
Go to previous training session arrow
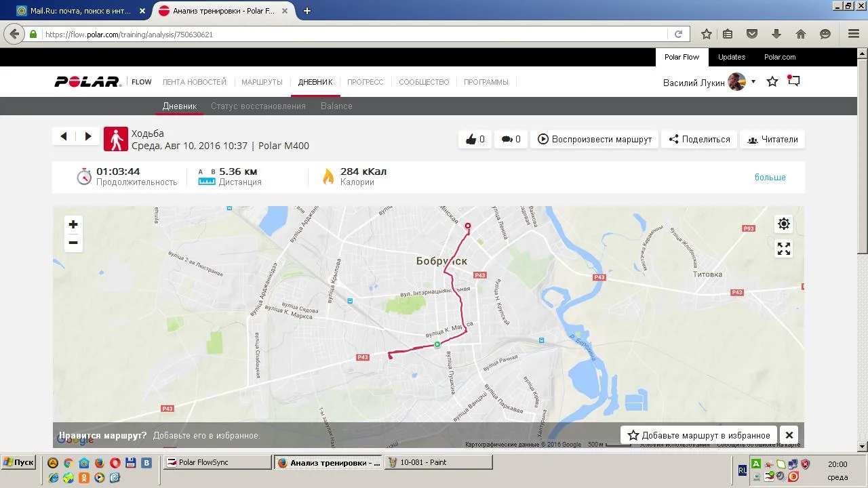(64, 136)
